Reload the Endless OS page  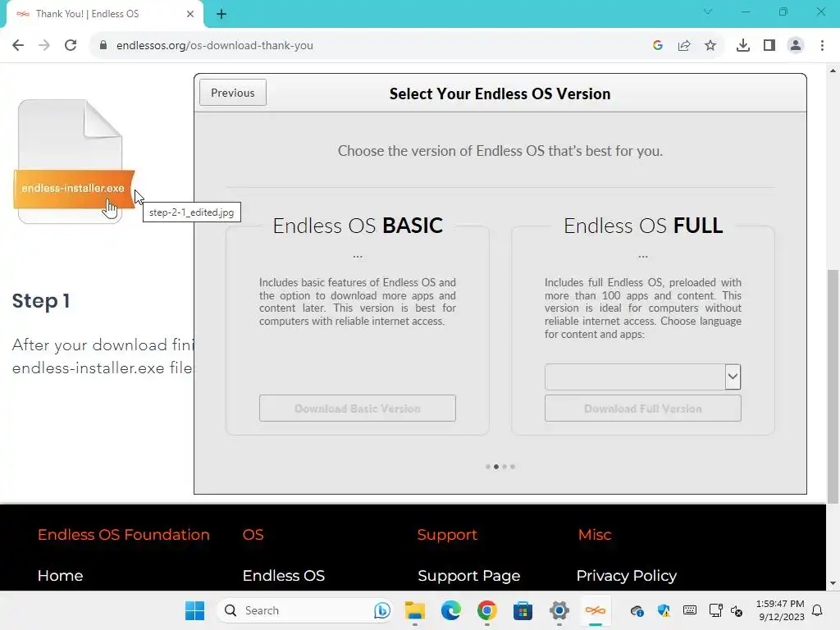[x=71, y=45]
